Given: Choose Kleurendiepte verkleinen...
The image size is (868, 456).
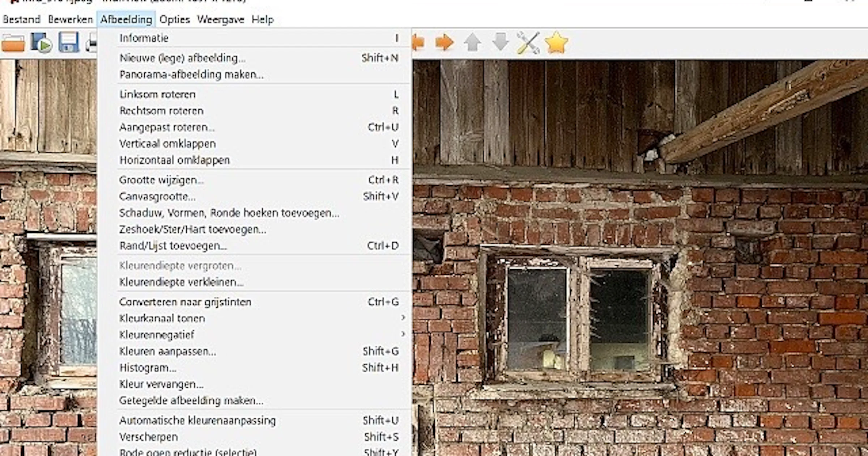Looking at the screenshot, I should click(x=255, y=282).
